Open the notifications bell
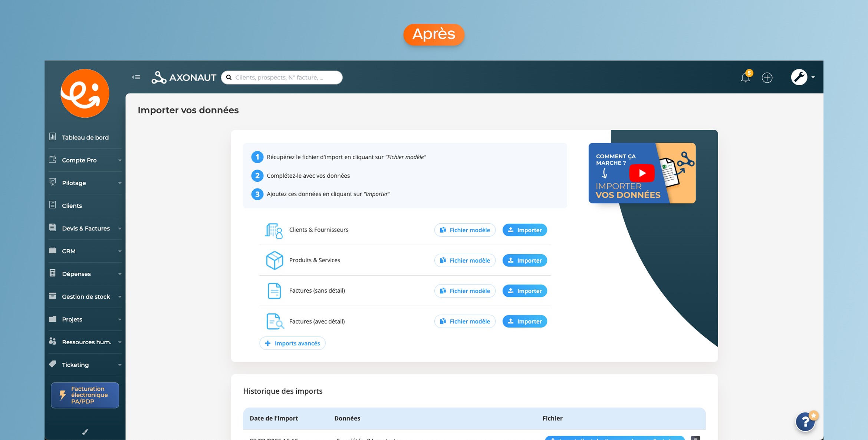 point(745,78)
